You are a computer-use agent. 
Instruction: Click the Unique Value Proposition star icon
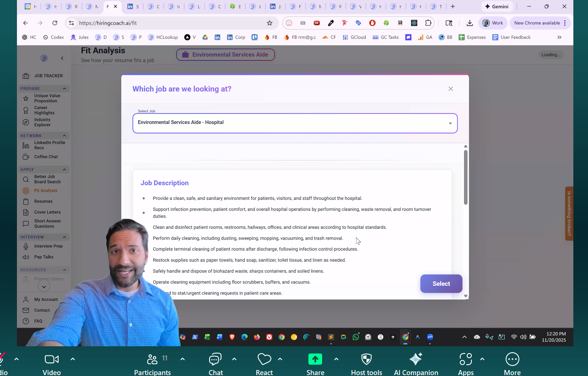coord(26,98)
